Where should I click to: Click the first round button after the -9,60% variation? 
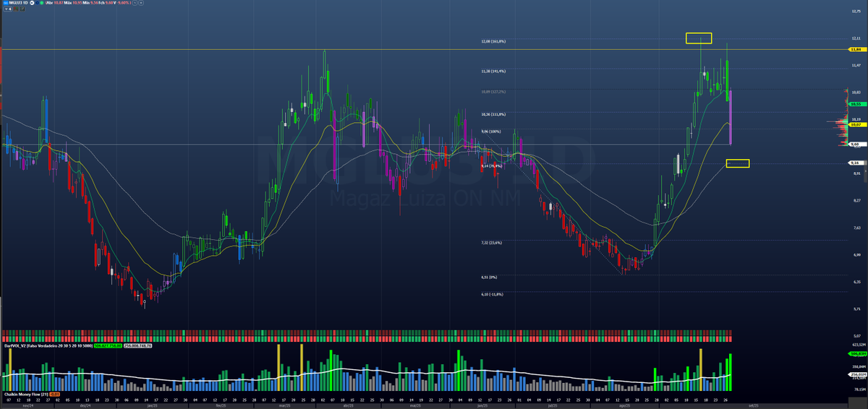coord(135,3)
